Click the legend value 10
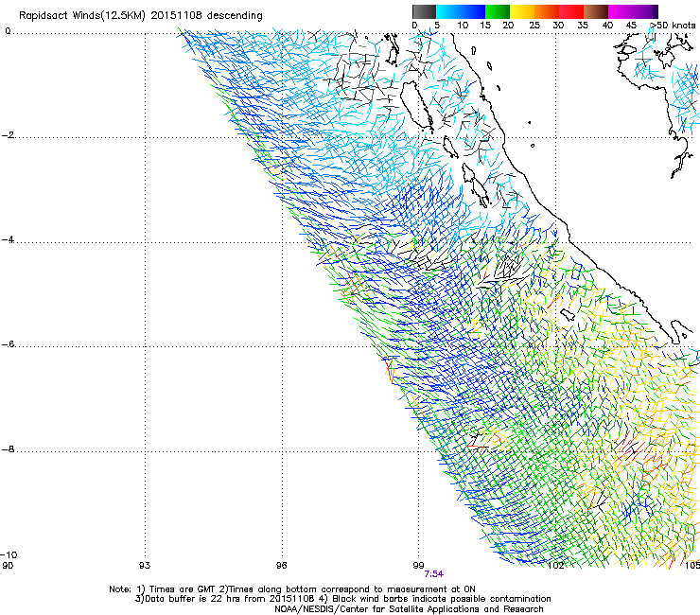 pos(463,26)
